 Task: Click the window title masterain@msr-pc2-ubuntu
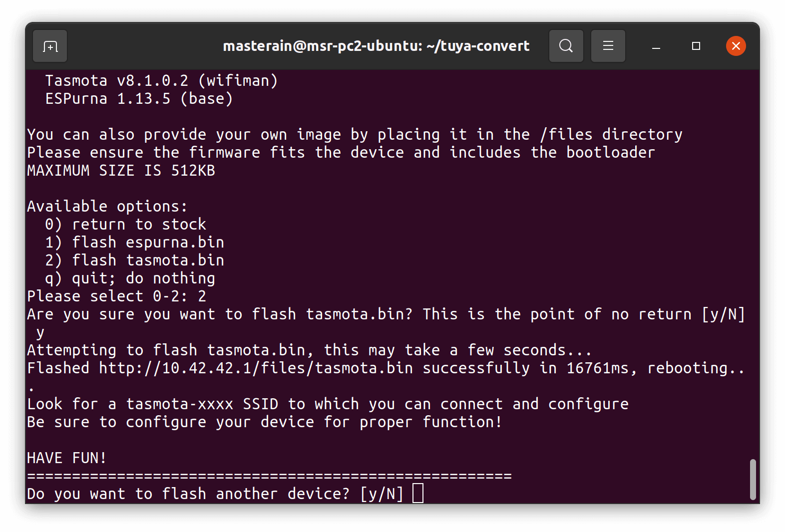pyautogui.click(x=376, y=46)
